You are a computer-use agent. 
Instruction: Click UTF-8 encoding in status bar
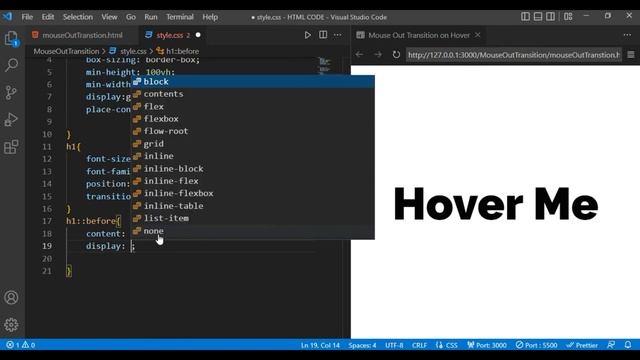pyautogui.click(x=394, y=345)
